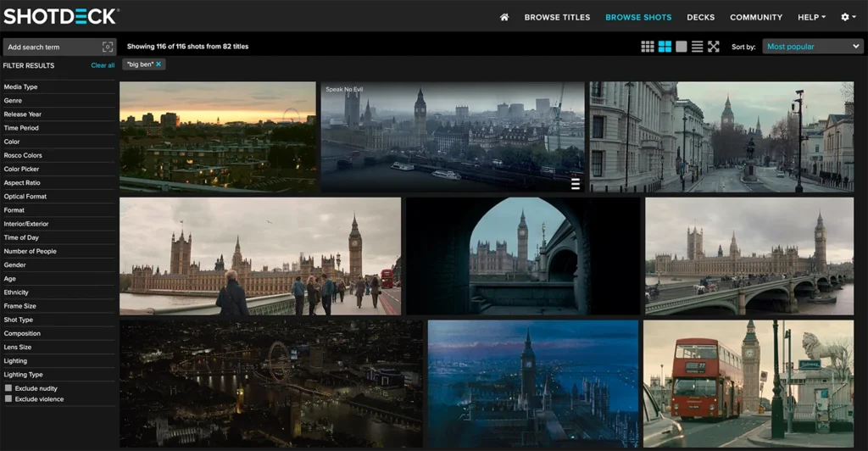The height and width of the screenshot is (451, 868).
Task: Open the night aerial London Eye shot
Action: click(x=270, y=383)
